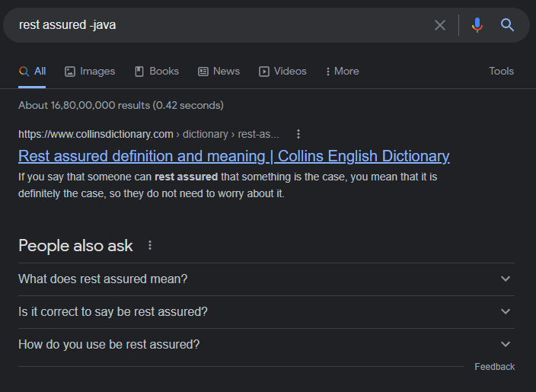Image resolution: width=536 pixels, height=392 pixels.
Task: Switch to the News tab
Action: tap(219, 72)
